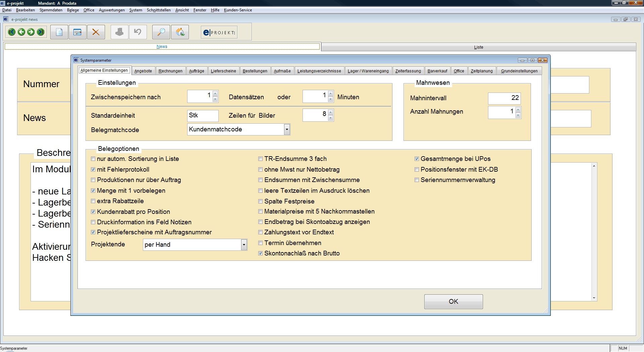Click the Systemparameter dialog title icon
The width and height of the screenshot is (644, 352).
(x=76, y=60)
